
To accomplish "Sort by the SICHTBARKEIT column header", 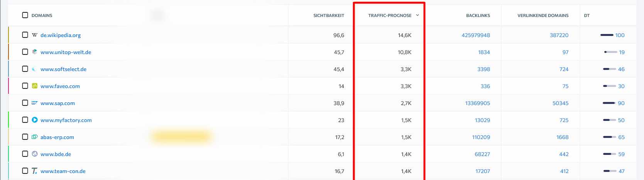I will coord(329,15).
